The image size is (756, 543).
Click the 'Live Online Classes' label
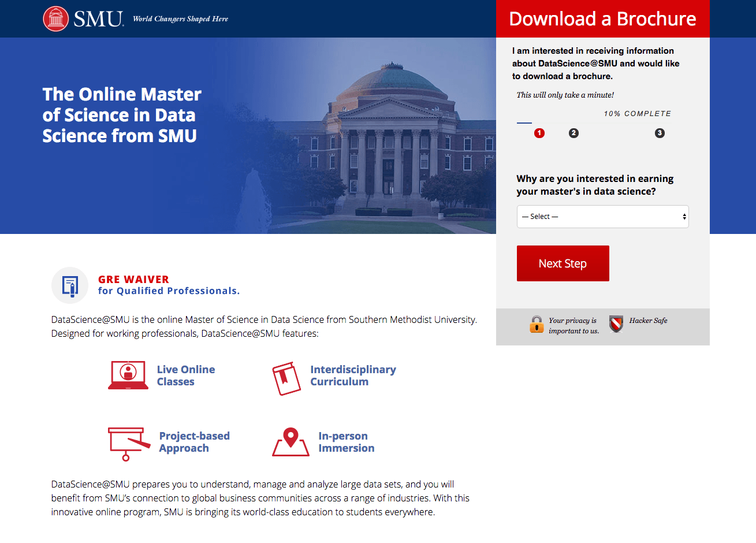click(186, 375)
